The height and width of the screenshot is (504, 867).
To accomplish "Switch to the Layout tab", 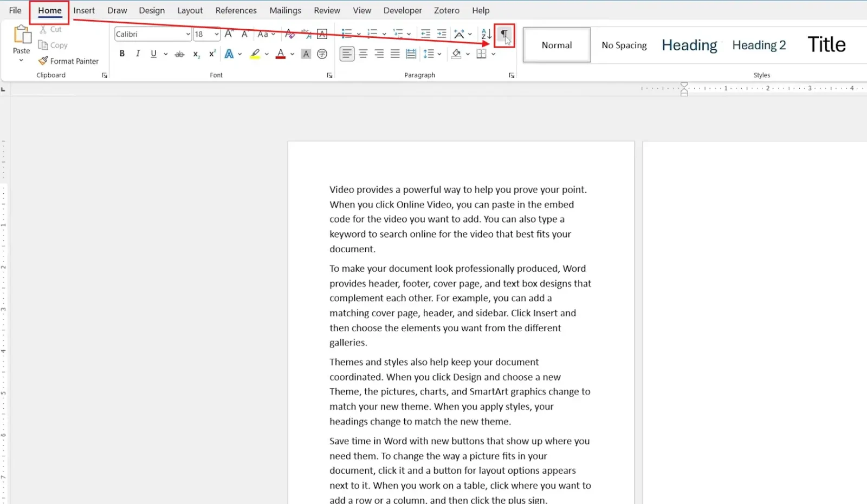I will (190, 10).
